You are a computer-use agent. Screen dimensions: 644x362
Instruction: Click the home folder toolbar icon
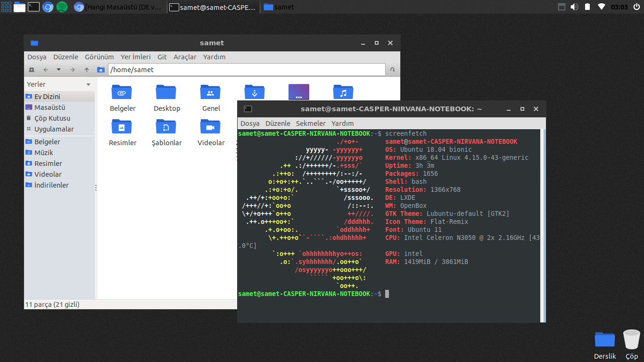pyautogui.click(x=100, y=70)
